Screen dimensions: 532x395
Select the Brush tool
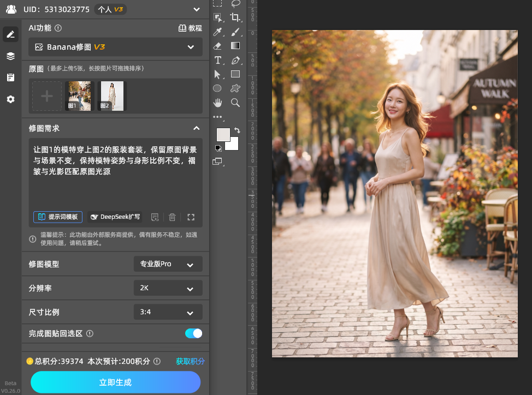(235, 32)
